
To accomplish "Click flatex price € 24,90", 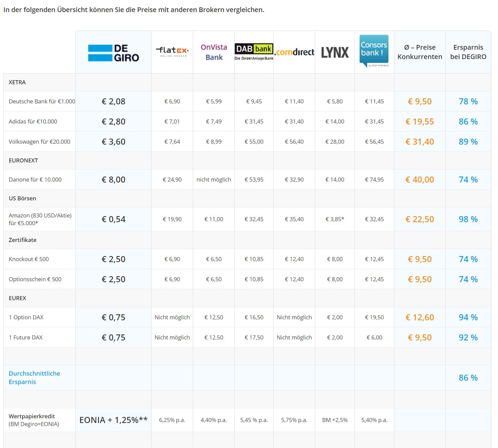I will coord(172,180).
